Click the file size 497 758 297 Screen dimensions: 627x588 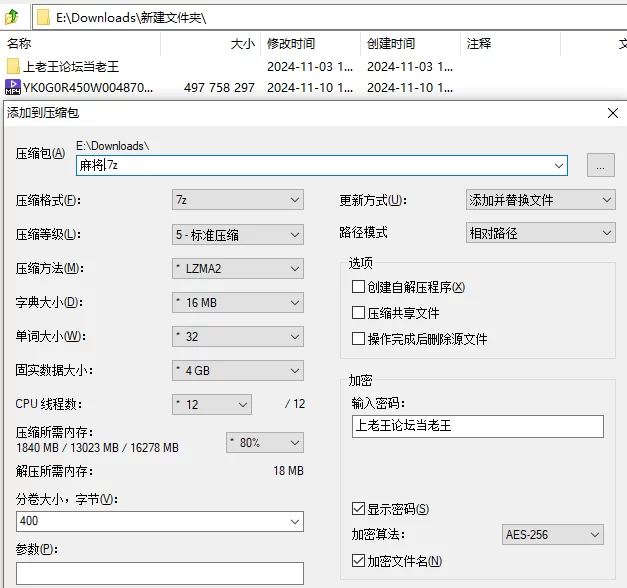coord(219,87)
